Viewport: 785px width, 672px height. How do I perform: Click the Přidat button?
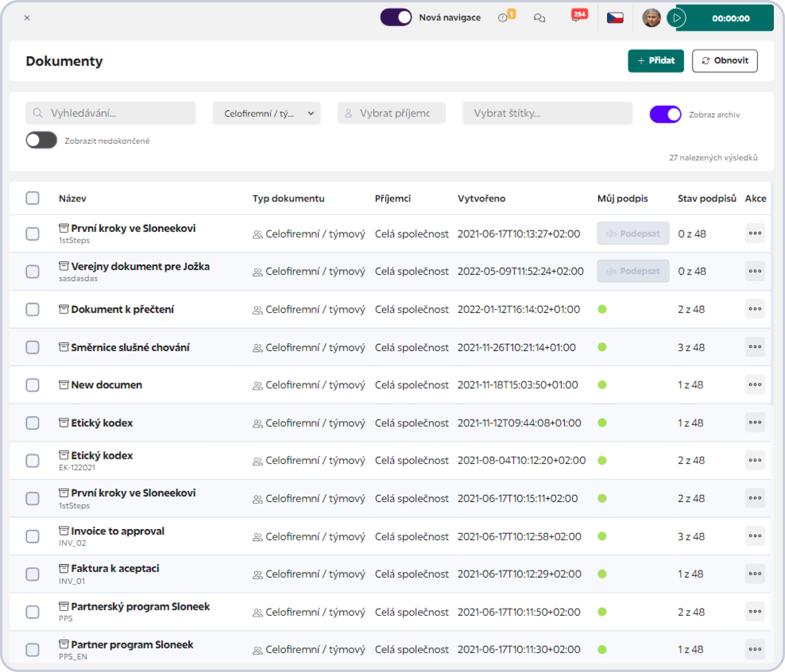pyautogui.click(x=656, y=61)
